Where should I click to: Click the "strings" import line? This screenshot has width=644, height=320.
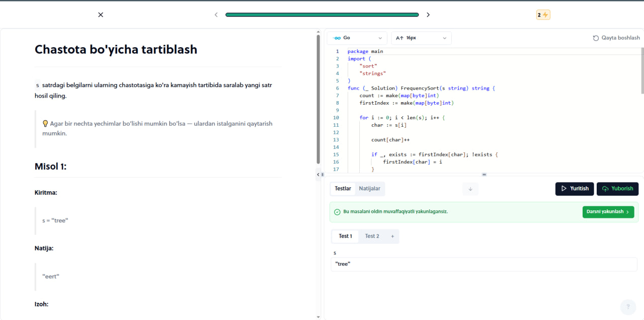pos(373,73)
